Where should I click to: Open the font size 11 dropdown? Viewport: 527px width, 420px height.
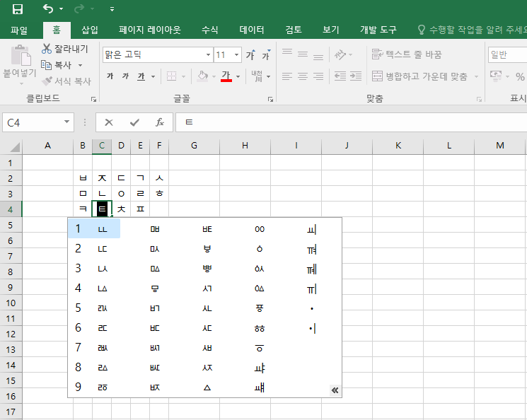click(x=236, y=54)
